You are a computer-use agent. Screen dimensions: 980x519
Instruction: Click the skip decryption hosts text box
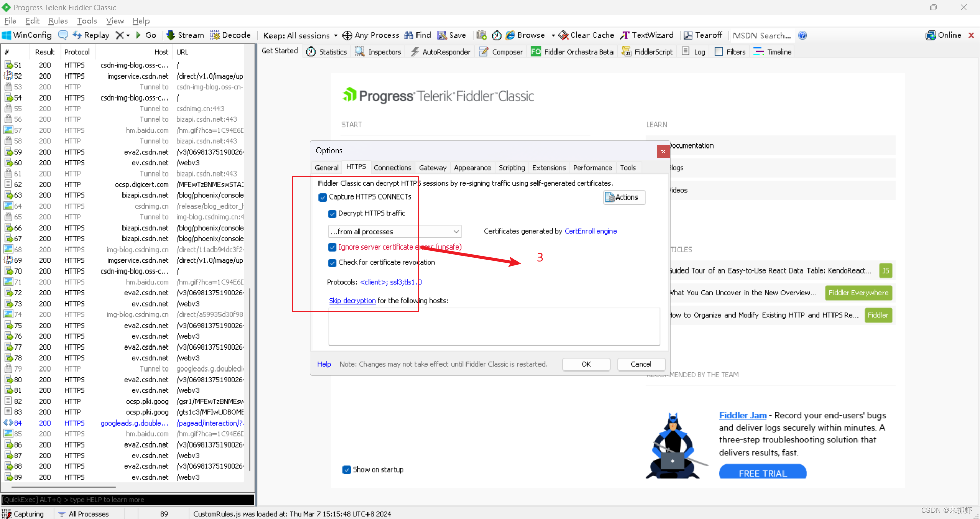point(494,327)
